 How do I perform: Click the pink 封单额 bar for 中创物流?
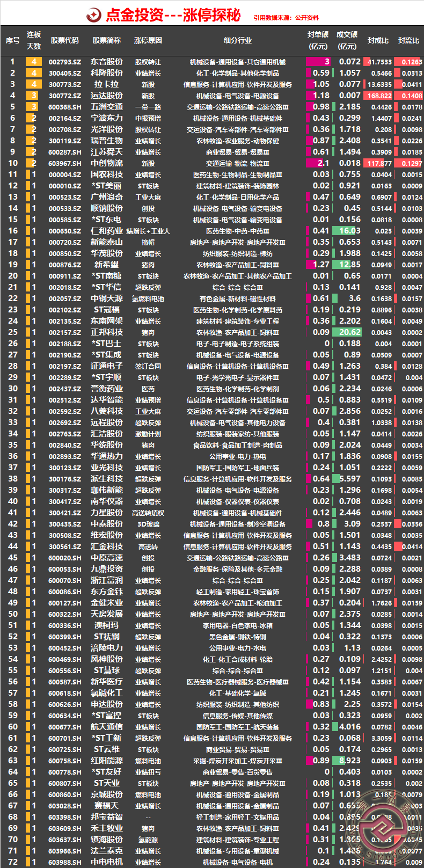pyautogui.click(x=318, y=163)
